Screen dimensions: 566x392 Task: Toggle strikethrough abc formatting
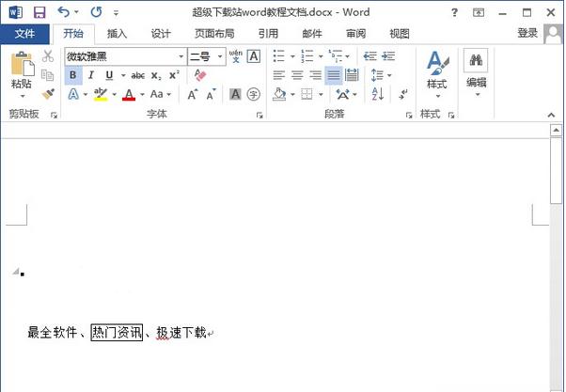click(138, 75)
